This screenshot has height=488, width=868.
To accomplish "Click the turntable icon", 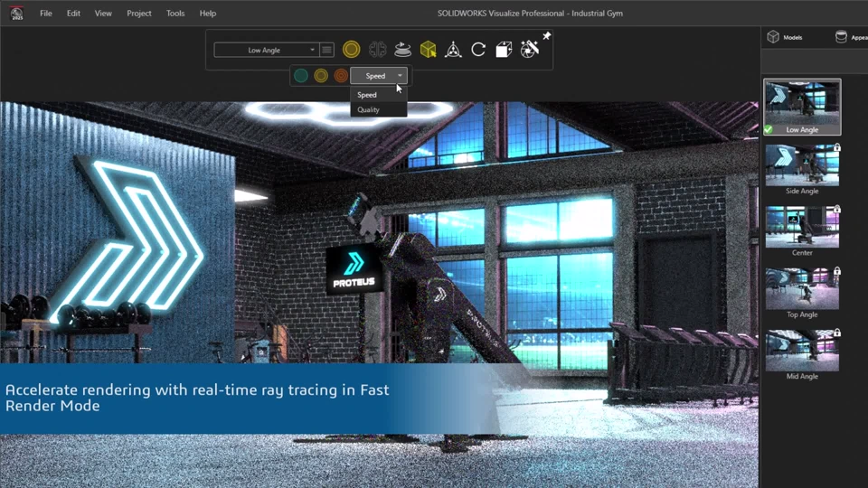I will tap(402, 50).
